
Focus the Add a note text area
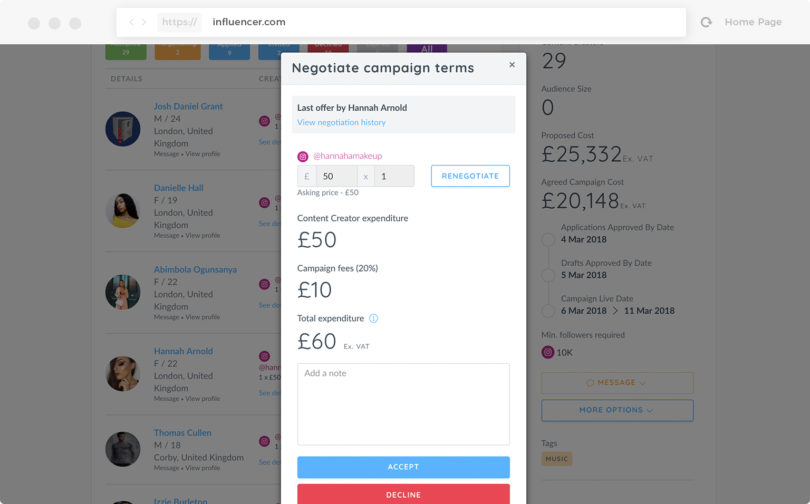[403, 404]
